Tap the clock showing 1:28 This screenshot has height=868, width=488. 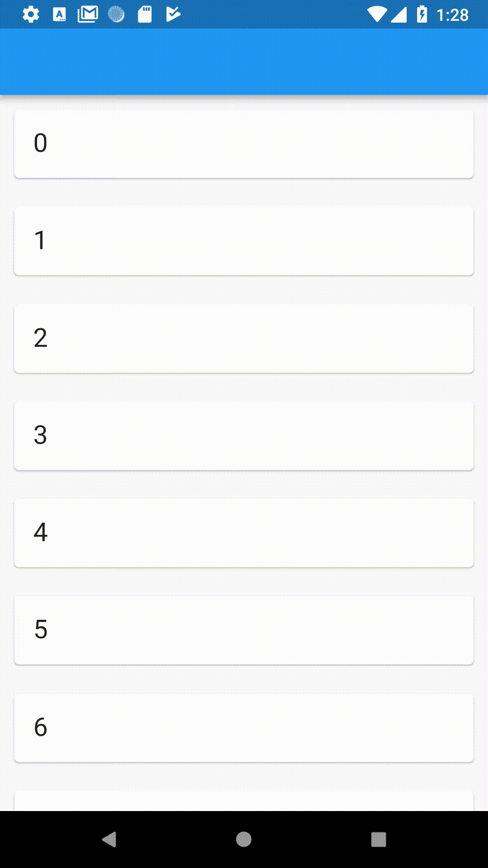(x=453, y=14)
